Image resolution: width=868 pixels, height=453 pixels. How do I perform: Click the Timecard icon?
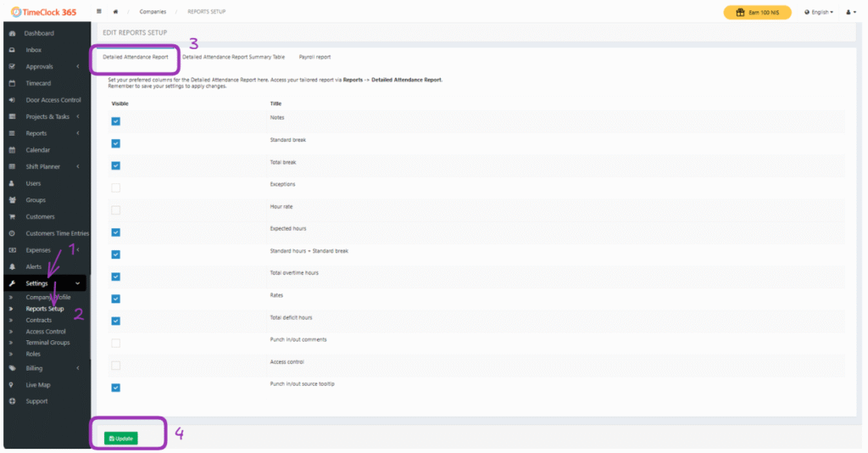12,83
